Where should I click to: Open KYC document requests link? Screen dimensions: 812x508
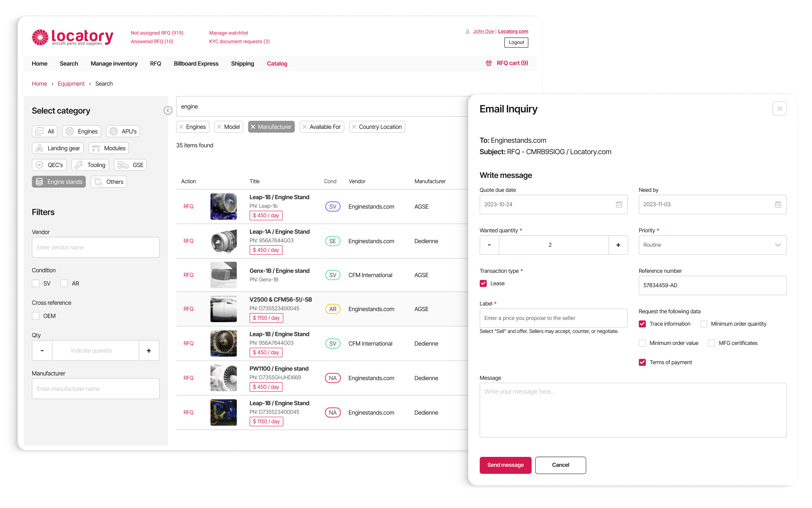239,41
